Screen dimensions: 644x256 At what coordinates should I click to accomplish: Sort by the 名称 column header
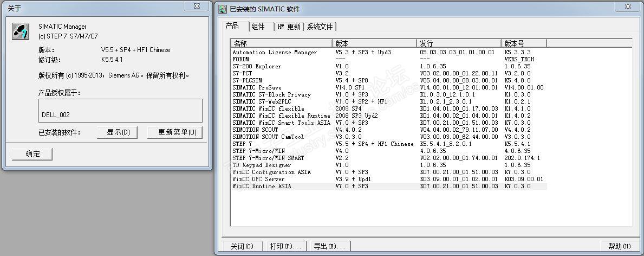click(281, 43)
